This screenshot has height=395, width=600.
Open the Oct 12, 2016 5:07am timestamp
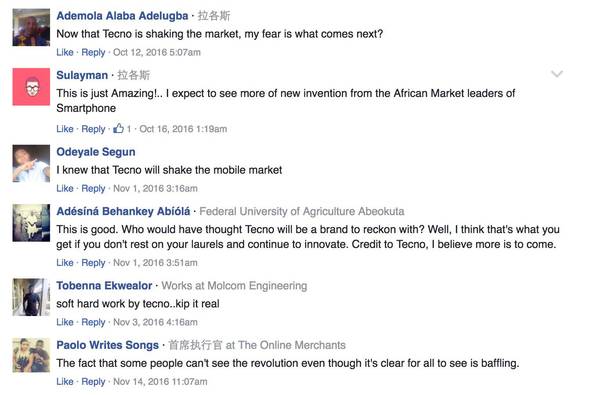pos(157,52)
